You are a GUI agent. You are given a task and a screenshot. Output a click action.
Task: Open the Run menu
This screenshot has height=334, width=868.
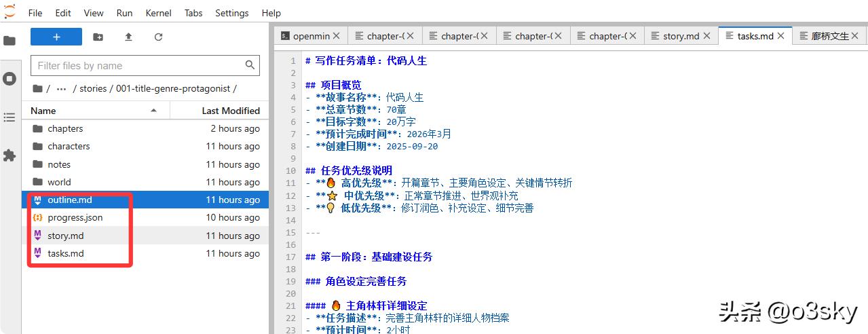pyautogui.click(x=124, y=13)
